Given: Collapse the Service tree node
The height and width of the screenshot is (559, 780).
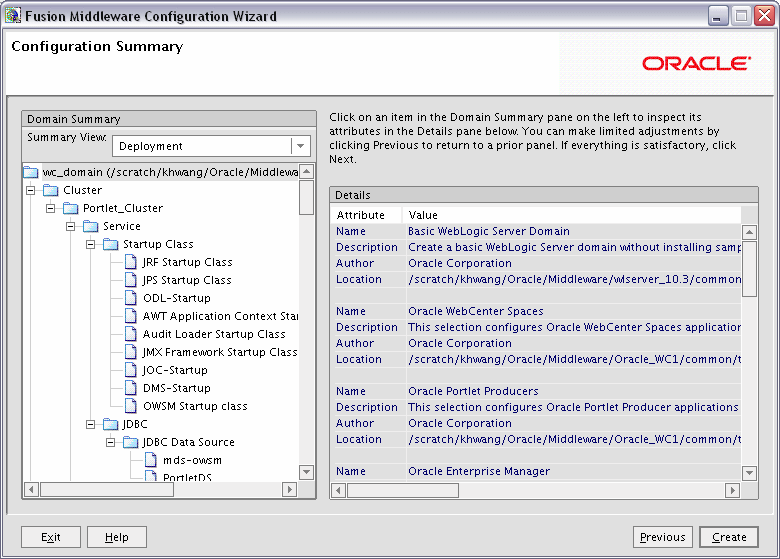Looking at the screenshot, I should pos(71,226).
